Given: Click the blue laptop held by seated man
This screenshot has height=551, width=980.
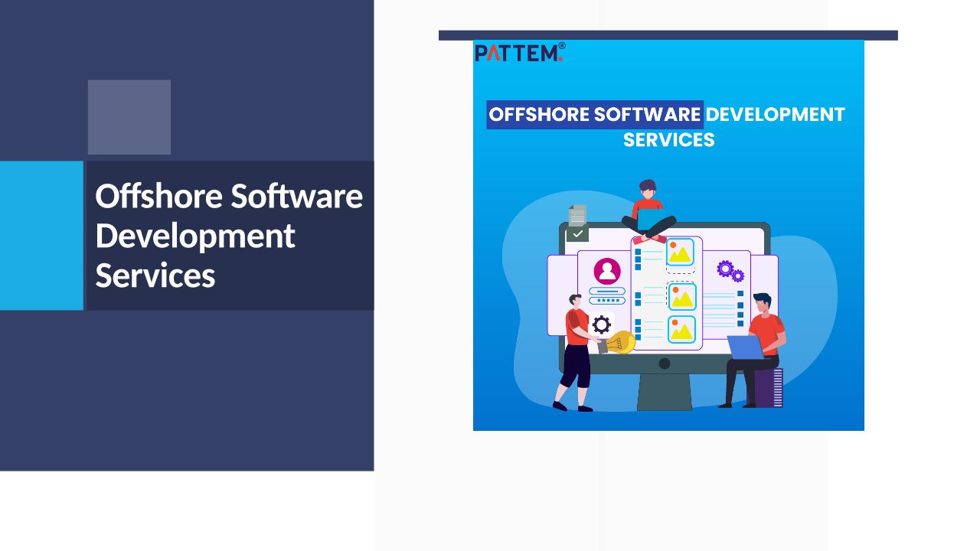Looking at the screenshot, I should coord(744,347).
